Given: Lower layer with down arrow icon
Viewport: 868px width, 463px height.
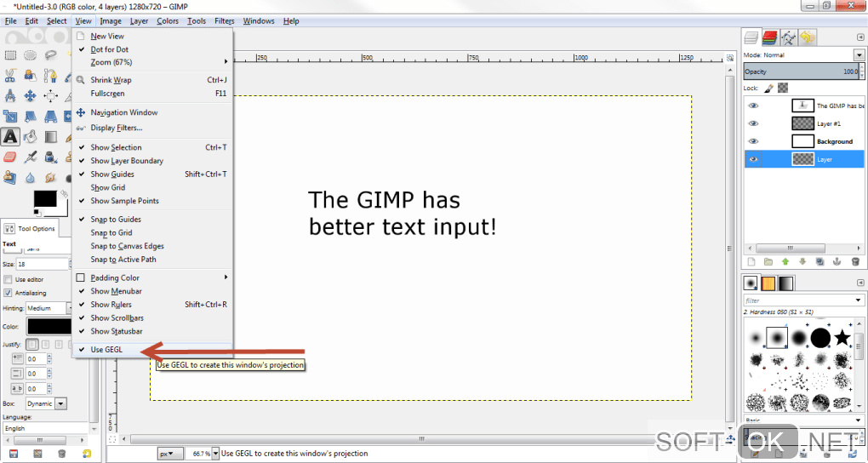Looking at the screenshot, I should point(802,261).
